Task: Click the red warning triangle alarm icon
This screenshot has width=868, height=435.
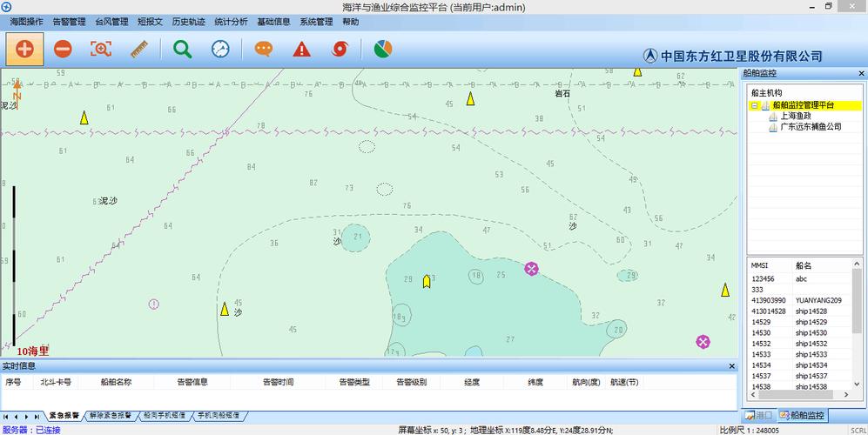Action: 301,49
